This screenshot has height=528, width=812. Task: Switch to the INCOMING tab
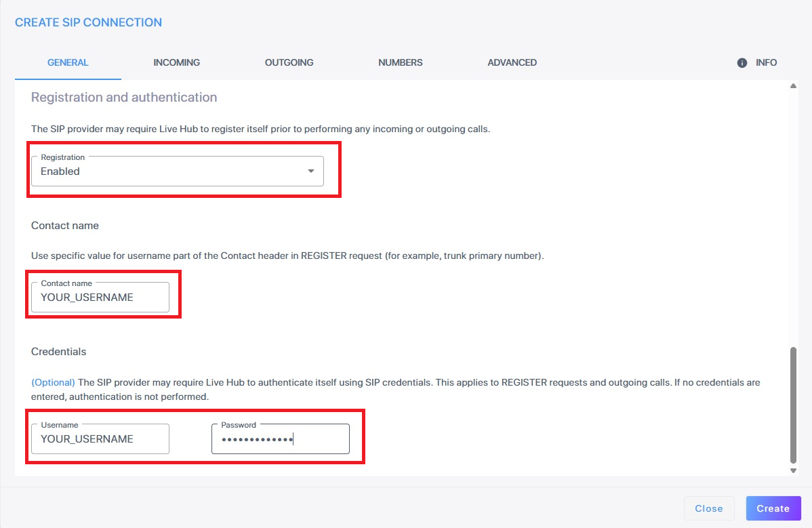176,62
